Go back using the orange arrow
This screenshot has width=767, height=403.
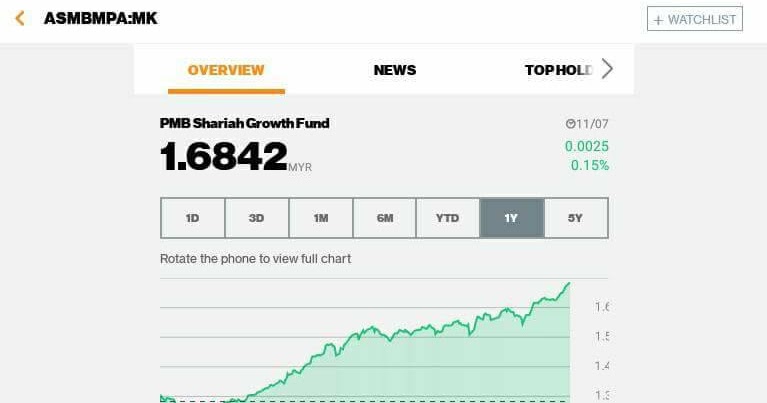20,19
